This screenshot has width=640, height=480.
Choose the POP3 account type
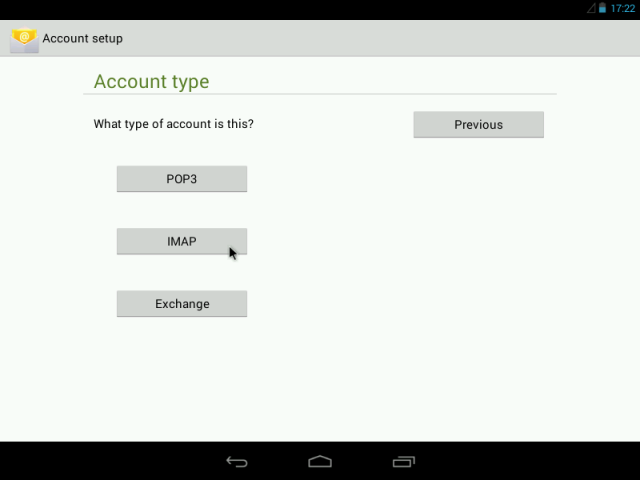[x=182, y=179]
